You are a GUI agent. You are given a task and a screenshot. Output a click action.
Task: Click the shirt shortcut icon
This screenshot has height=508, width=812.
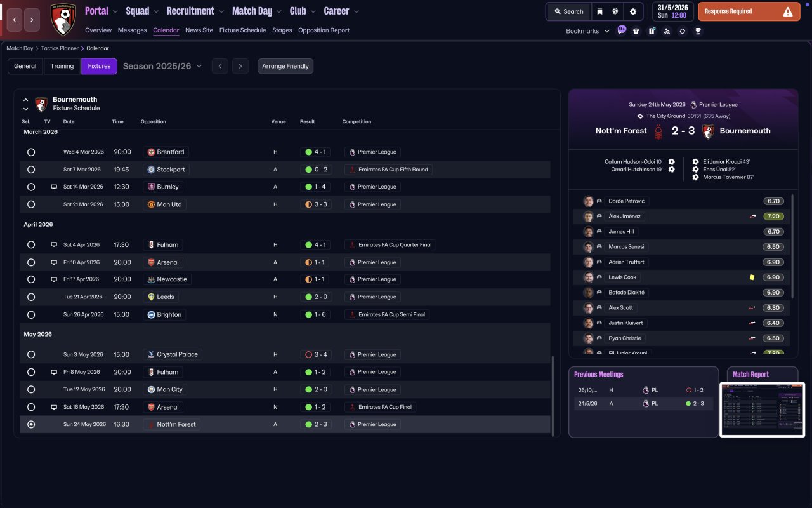pyautogui.click(x=636, y=31)
